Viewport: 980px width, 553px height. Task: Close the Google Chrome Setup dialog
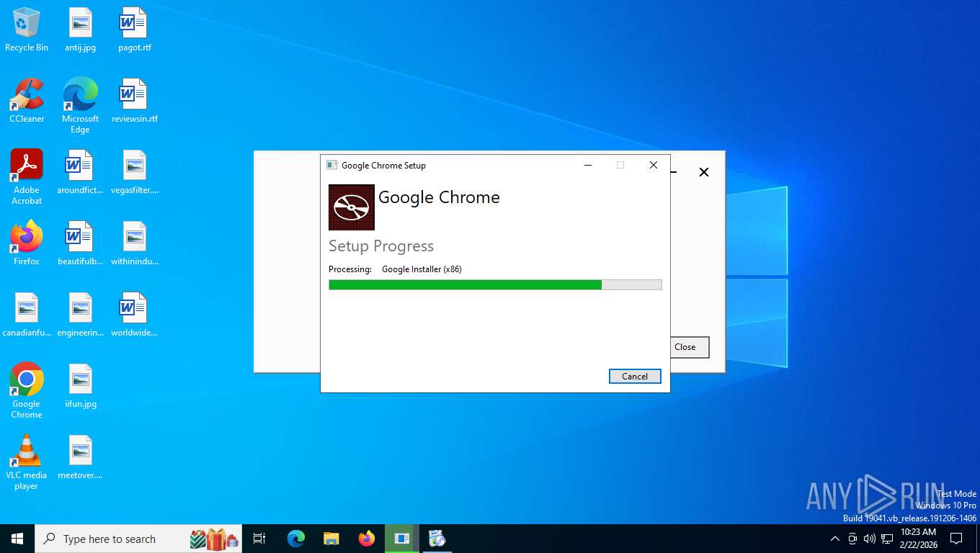[654, 165]
